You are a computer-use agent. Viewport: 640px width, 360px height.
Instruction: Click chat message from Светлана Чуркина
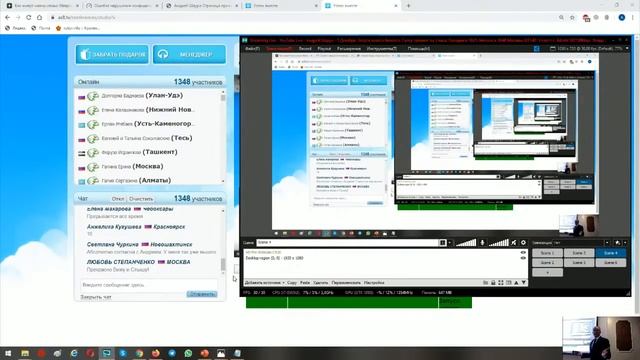point(151,248)
